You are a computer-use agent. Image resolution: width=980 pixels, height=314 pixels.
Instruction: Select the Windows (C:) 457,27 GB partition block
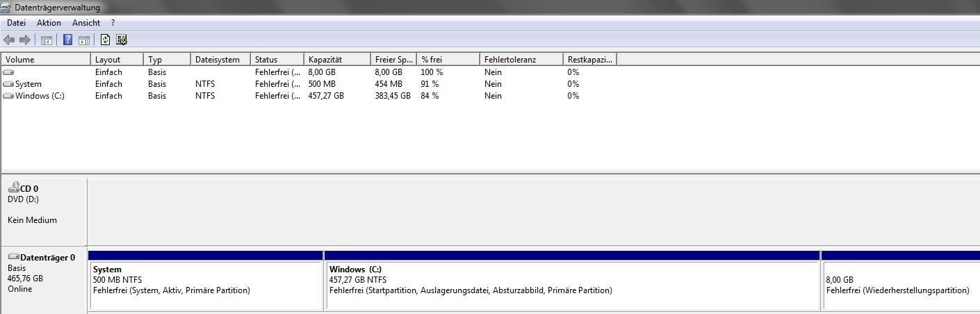pos(572,281)
